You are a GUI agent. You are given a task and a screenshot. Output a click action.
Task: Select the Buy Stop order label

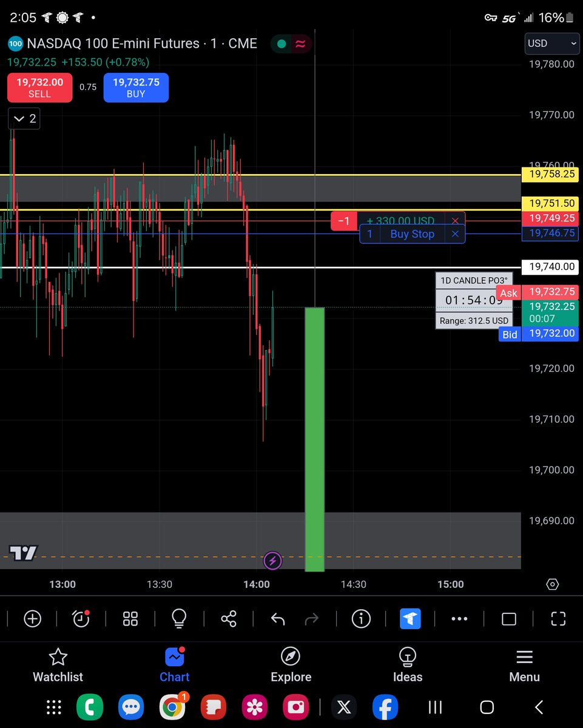[x=413, y=234]
